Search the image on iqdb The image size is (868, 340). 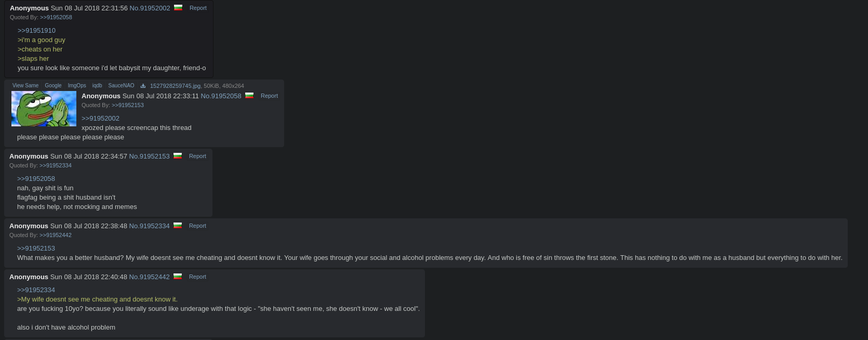[x=97, y=86]
